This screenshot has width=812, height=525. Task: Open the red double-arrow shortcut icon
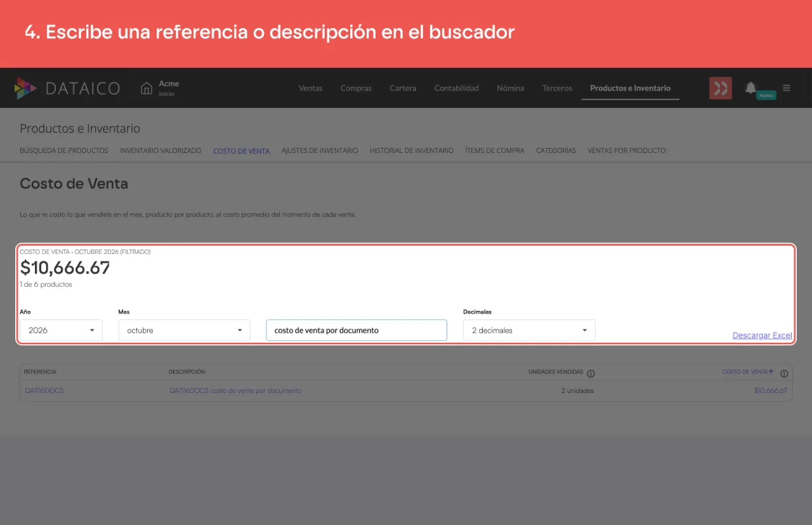[x=721, y=88]
